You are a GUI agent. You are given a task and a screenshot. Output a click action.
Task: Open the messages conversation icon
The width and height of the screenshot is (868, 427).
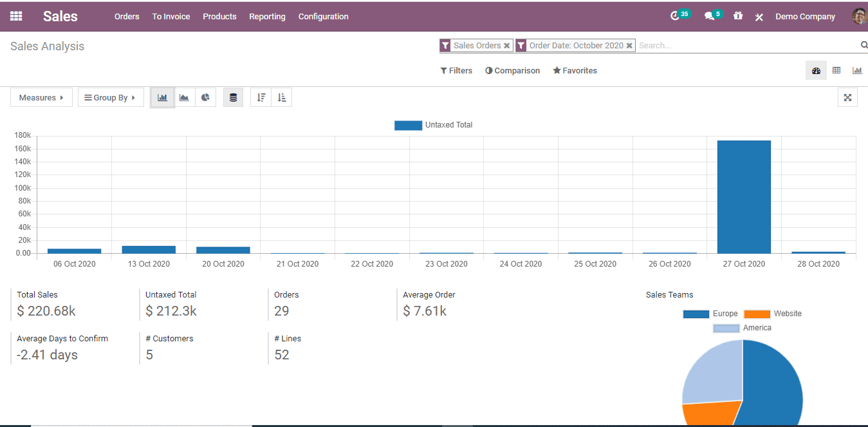pyautogui.click(x=709, y=16)
